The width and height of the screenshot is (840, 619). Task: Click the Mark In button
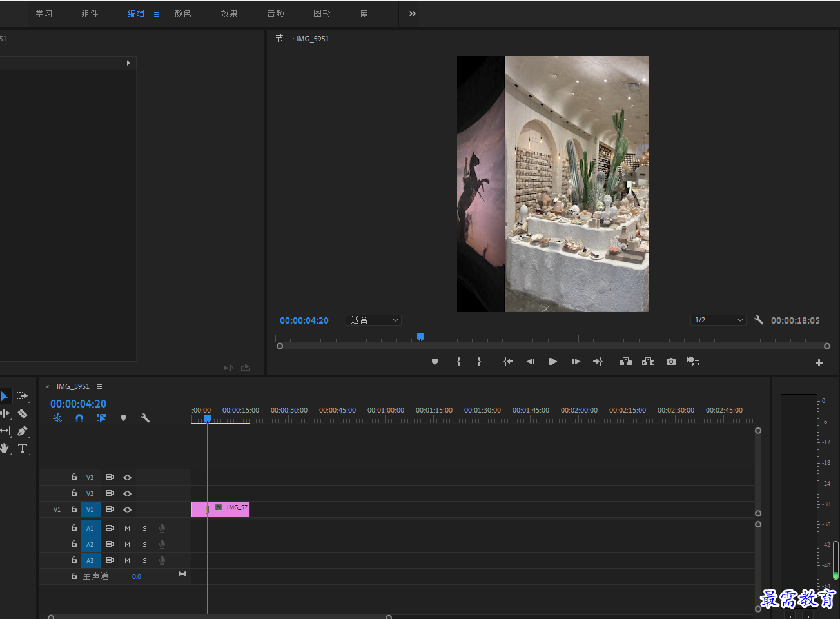[x=458, y=362]
